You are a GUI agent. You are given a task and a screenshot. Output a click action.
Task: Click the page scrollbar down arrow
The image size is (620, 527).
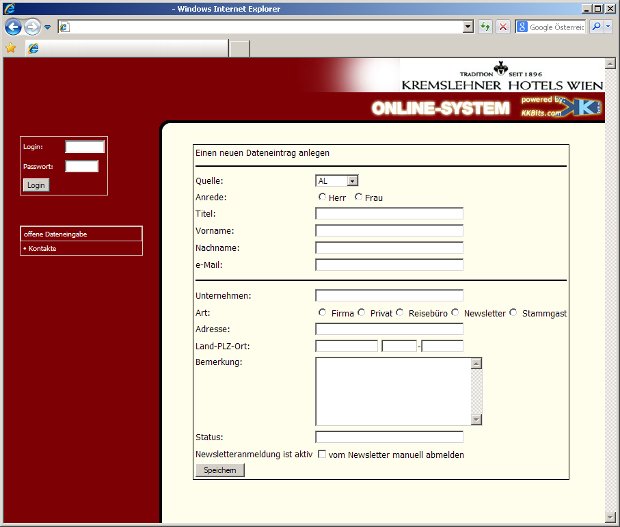(x=611, y=516)
